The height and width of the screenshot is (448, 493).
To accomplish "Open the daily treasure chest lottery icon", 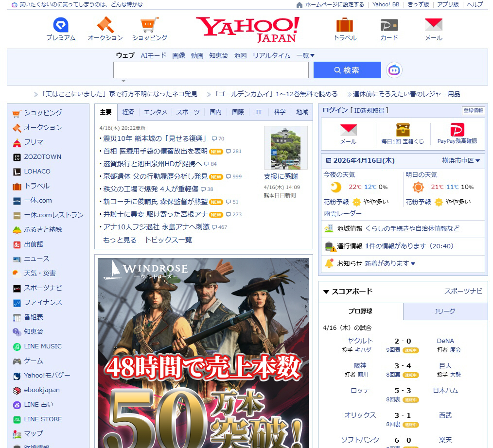I will coord(403,130).
